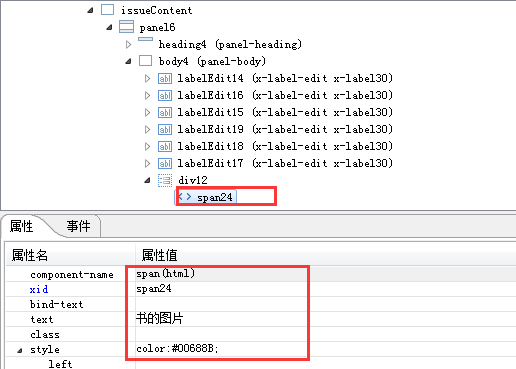Click the body4 container icon

click(145, 61)
